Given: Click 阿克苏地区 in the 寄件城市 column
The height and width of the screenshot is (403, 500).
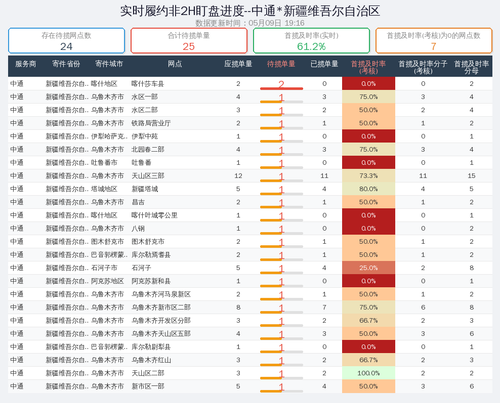Looking at the screenshot, I should coord(107,281).
